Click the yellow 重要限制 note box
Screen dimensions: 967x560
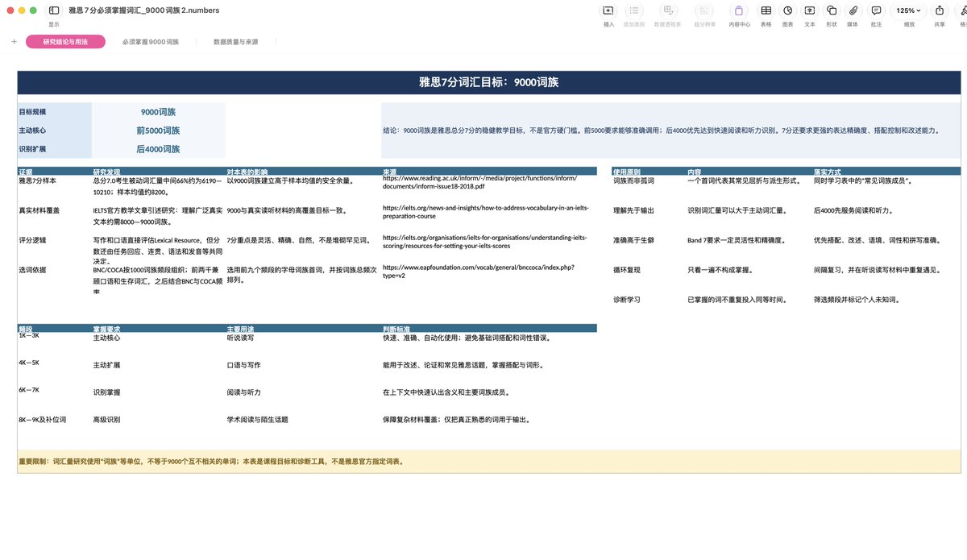point(489,462)
